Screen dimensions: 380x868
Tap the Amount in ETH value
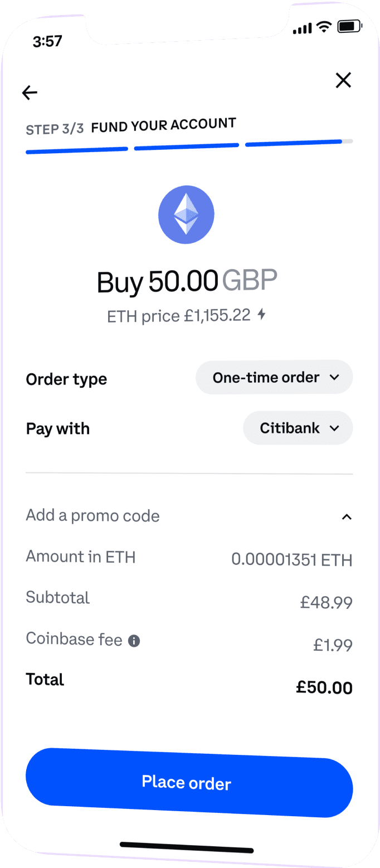pyautogui.click(x=291, y=559)
